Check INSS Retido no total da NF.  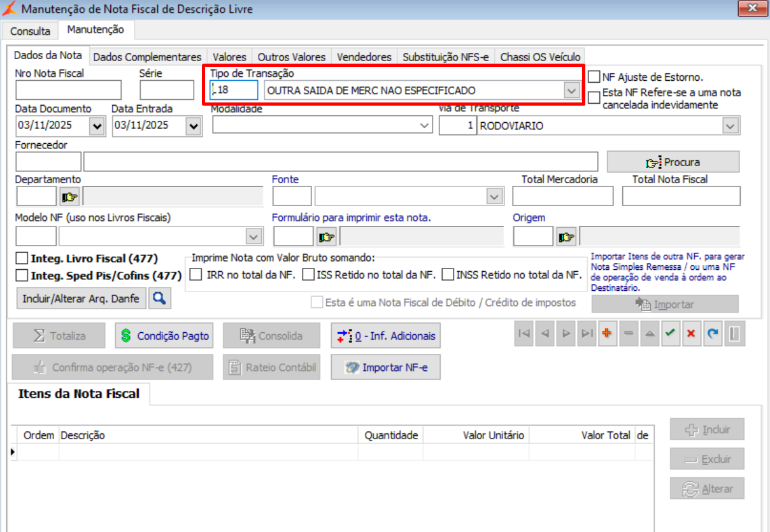448,275
